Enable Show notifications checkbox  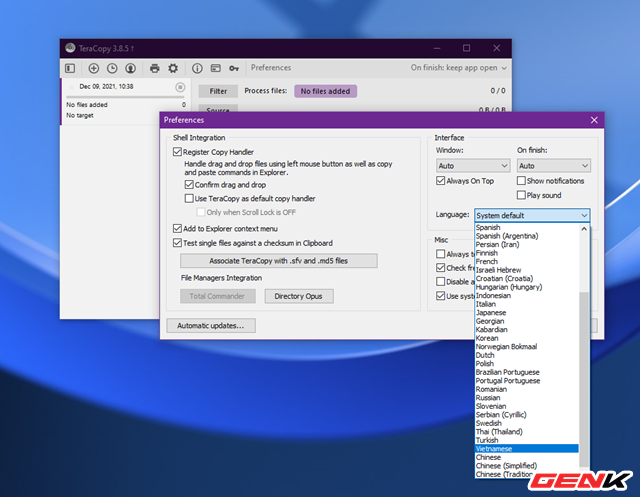(521, 180)
